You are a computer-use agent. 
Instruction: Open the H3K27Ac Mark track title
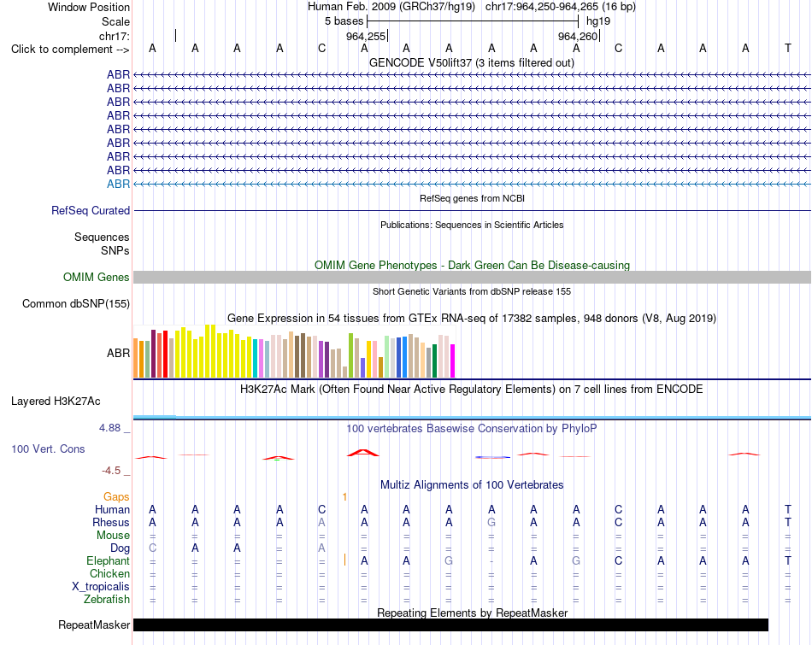point(472,390)
